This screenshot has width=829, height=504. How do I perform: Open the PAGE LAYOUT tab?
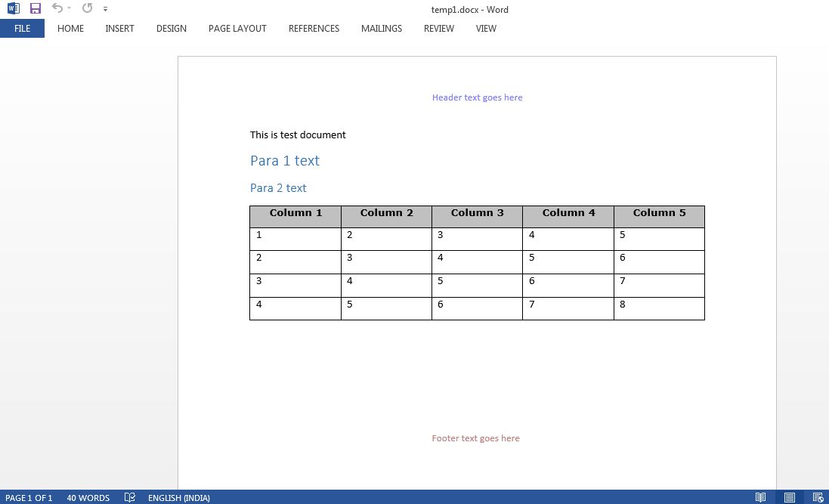(237, 29)
